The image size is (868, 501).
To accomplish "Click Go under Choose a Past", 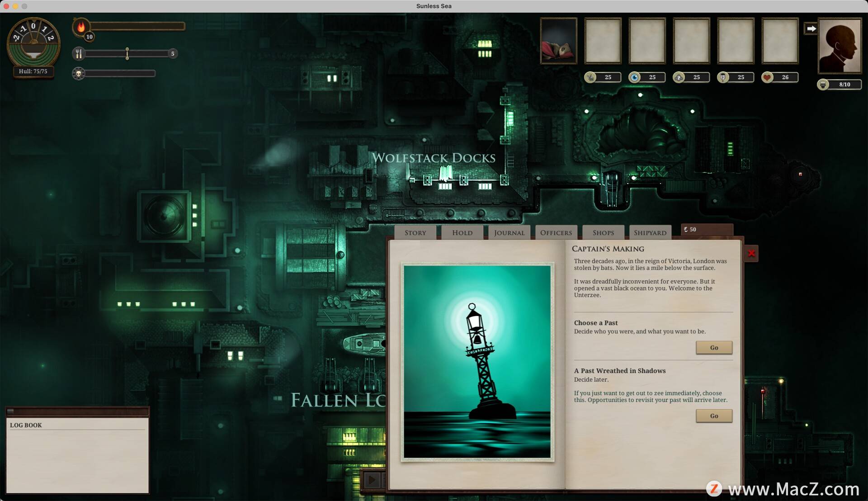I will [x=714, y=348].
